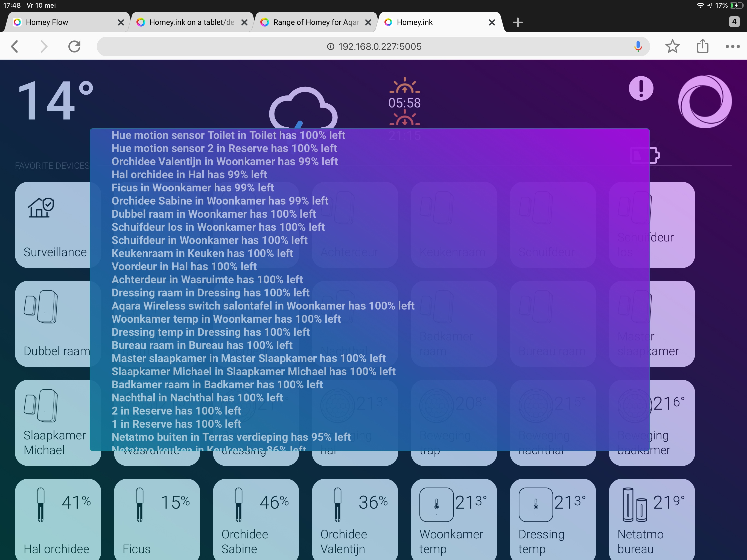
Task: Open a new browser tab
Action: point(517,22)
